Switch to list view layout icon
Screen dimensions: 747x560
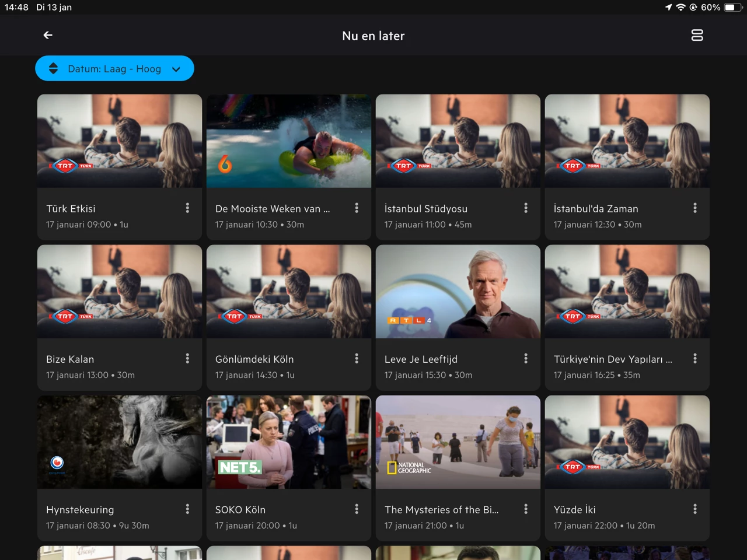(x=697, y=36)
